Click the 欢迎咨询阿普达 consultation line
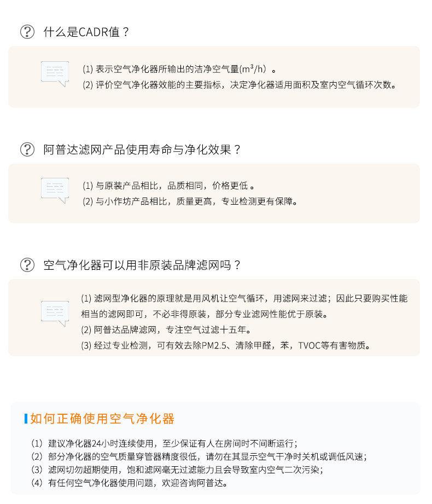The image size is (432, 504). (x=129, y=483)
